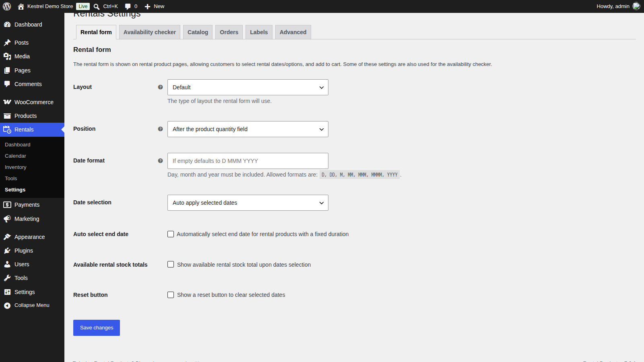Image resolution: width=644 pixels, height=362 pixels.
Task: Switch to the Labels tab
Action: pyautogui.click(x=259, y=32)
